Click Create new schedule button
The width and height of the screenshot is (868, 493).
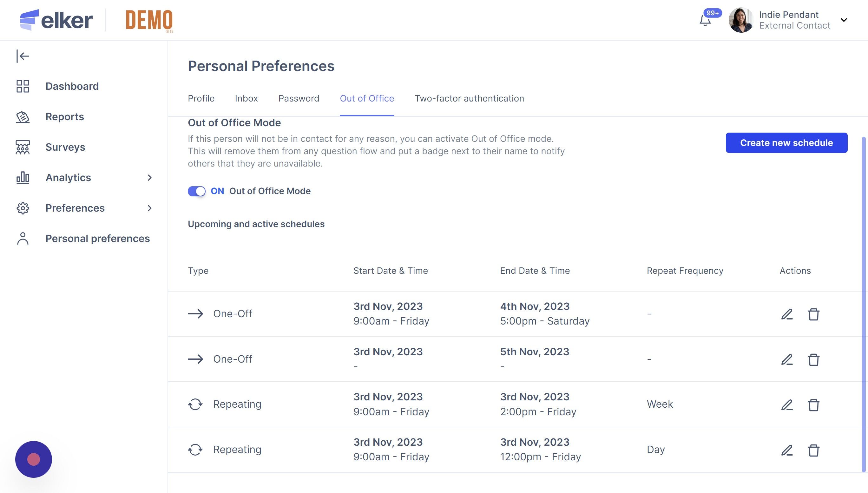tap(786, 143)
